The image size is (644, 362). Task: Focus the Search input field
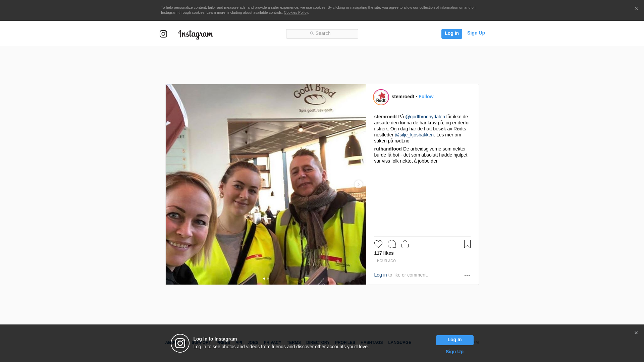click(x=322, y=34)
